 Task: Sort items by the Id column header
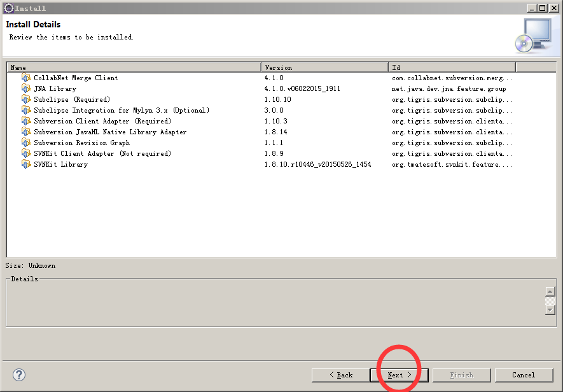pos(452,67)
